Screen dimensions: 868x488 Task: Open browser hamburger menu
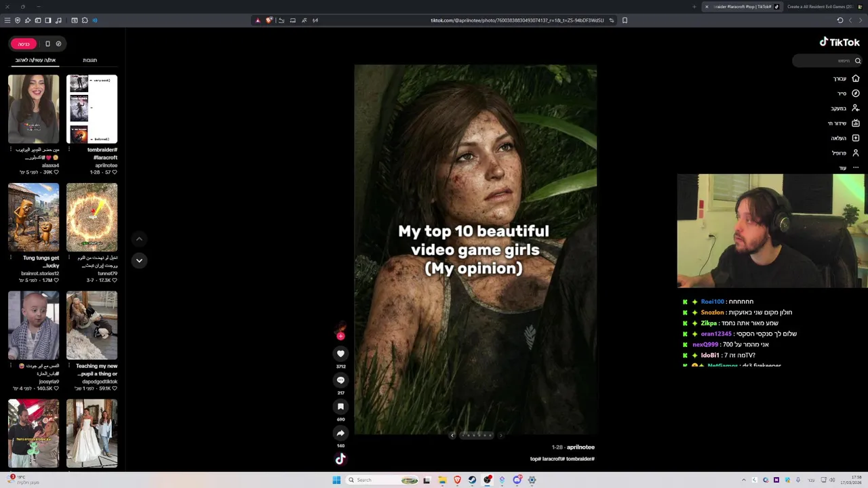coord(7,20)
